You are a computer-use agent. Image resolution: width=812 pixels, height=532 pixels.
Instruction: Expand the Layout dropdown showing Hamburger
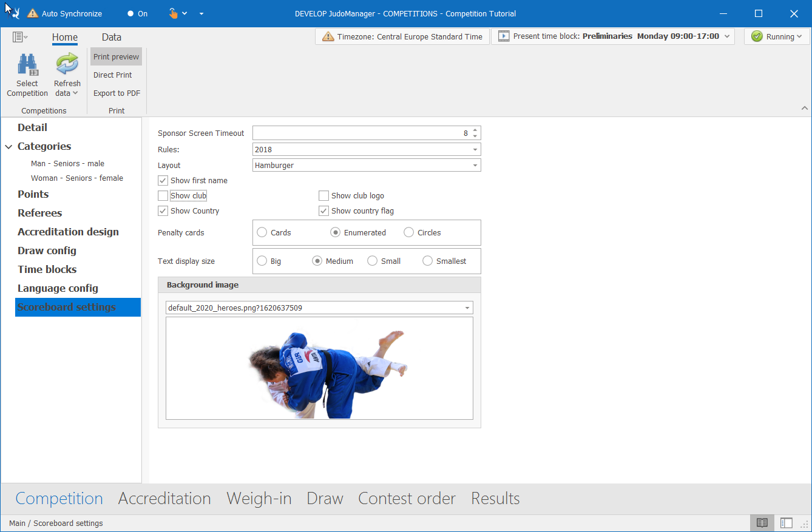coord(475,165)
